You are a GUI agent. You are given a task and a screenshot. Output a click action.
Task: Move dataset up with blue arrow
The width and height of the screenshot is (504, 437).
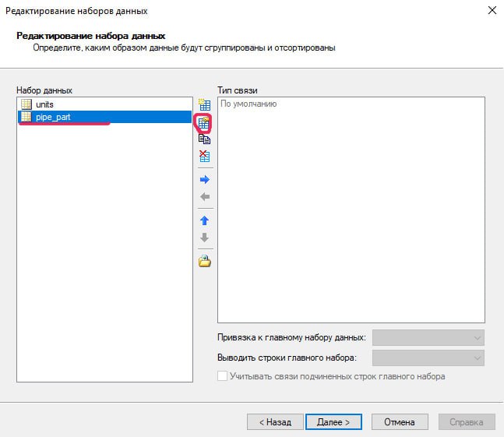pyautogui.click(x=205, y=220)
